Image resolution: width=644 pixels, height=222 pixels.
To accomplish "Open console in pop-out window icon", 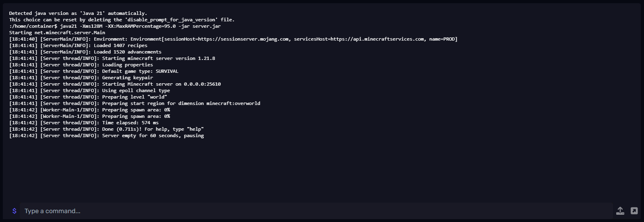I will (634, 211).
